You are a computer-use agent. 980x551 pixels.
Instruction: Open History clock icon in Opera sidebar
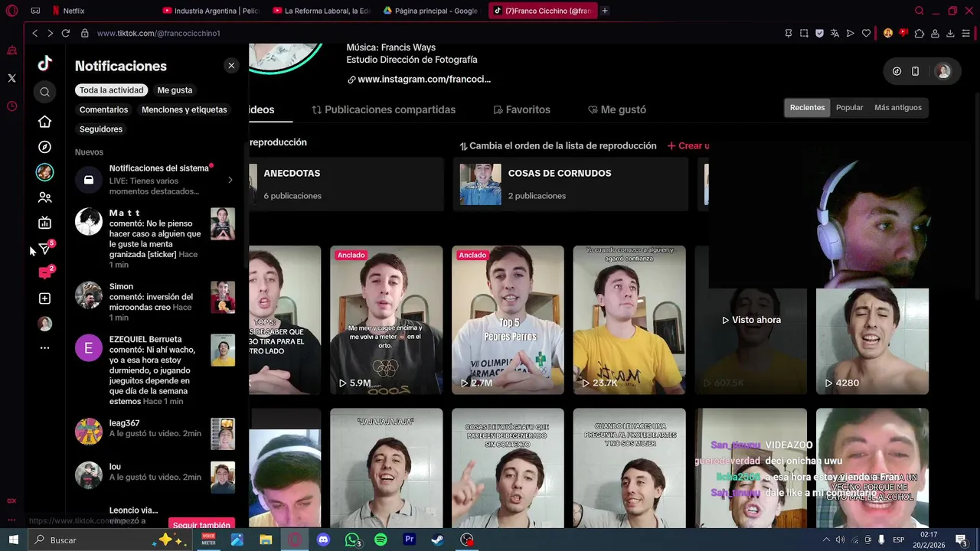click(x=11, y=106)
